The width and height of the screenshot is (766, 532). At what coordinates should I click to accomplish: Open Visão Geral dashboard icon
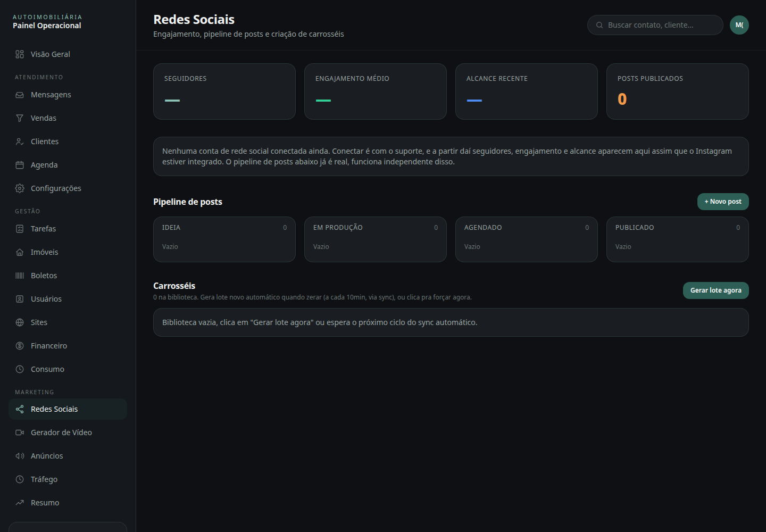coord(20,54)
